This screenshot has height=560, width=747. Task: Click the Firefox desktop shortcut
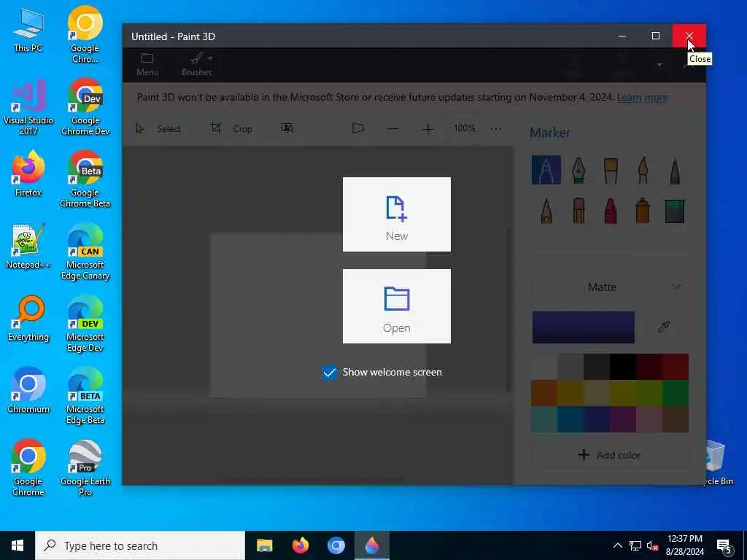tap(28, 174)
